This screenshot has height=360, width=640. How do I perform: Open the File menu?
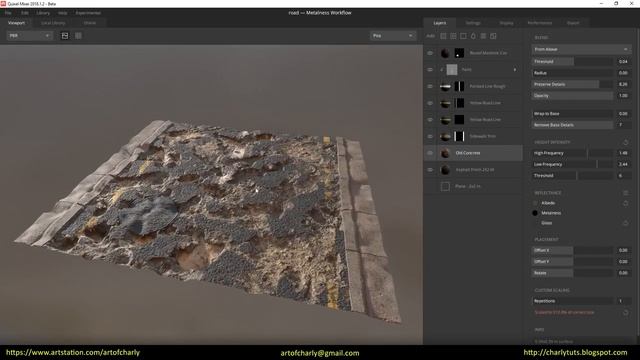click(8, 13)
